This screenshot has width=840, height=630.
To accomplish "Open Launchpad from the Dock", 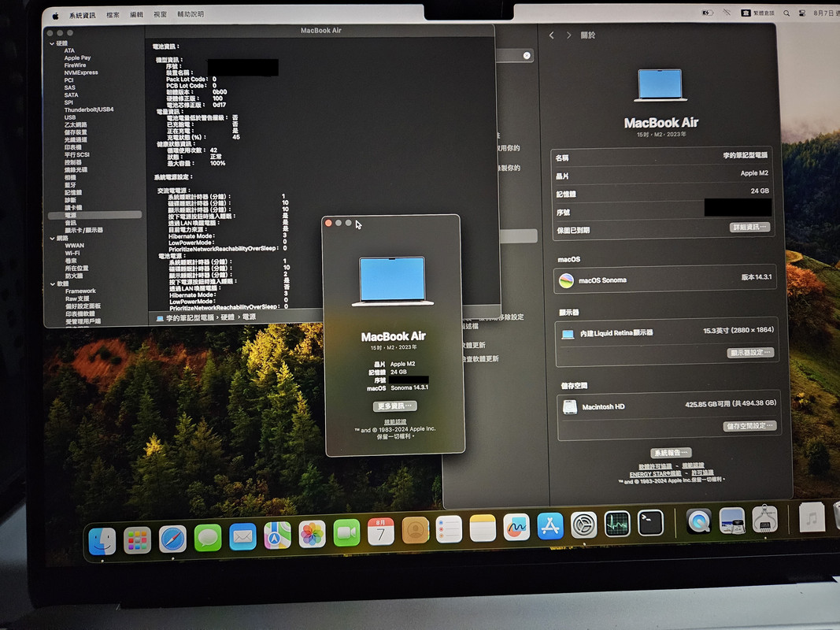I will [137, 540].
